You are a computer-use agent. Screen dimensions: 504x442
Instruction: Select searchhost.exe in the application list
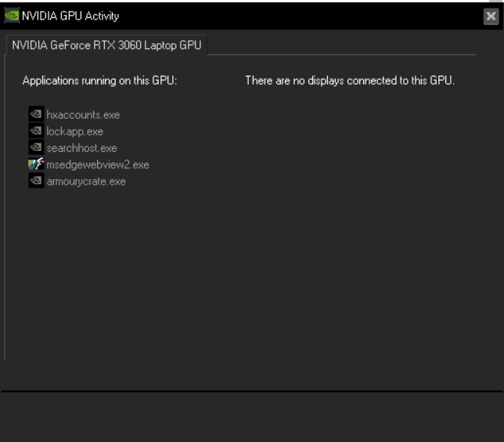[81, 148]
